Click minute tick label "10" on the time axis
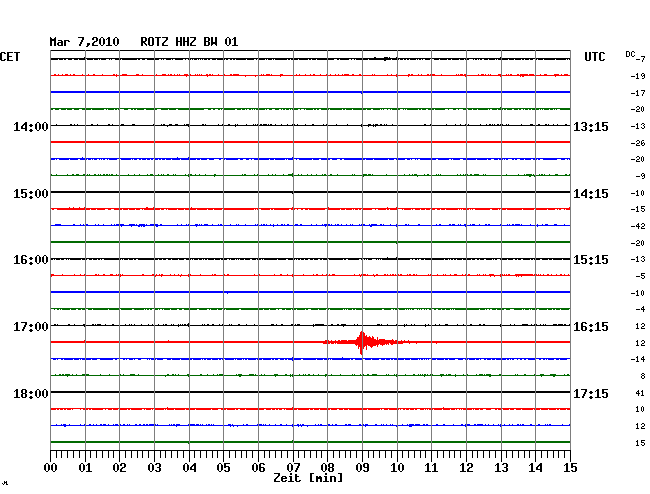 397,468
